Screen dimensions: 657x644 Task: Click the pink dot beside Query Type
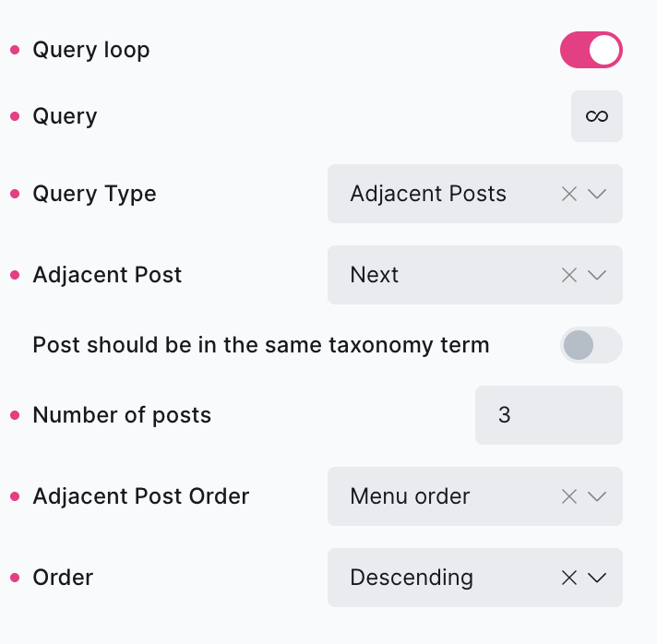[x=15, y=194]
